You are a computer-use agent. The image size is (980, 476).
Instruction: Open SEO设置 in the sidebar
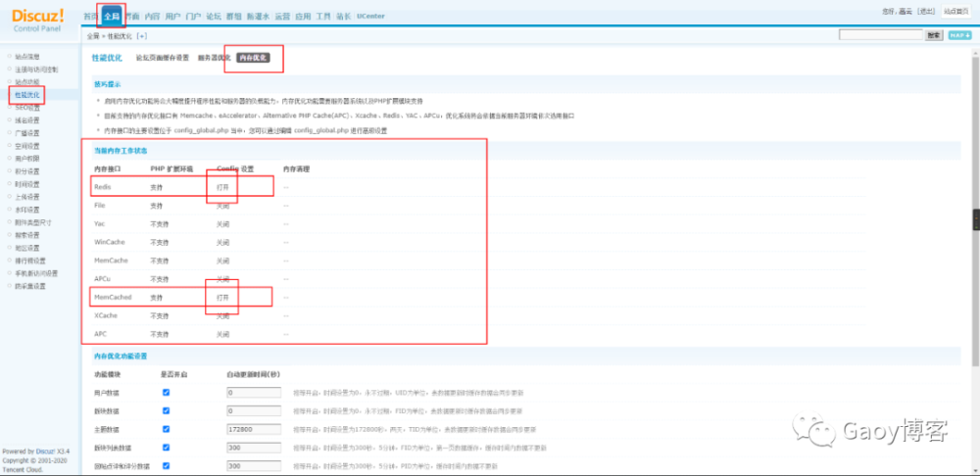pyautogui.click(x=27, y=108)
